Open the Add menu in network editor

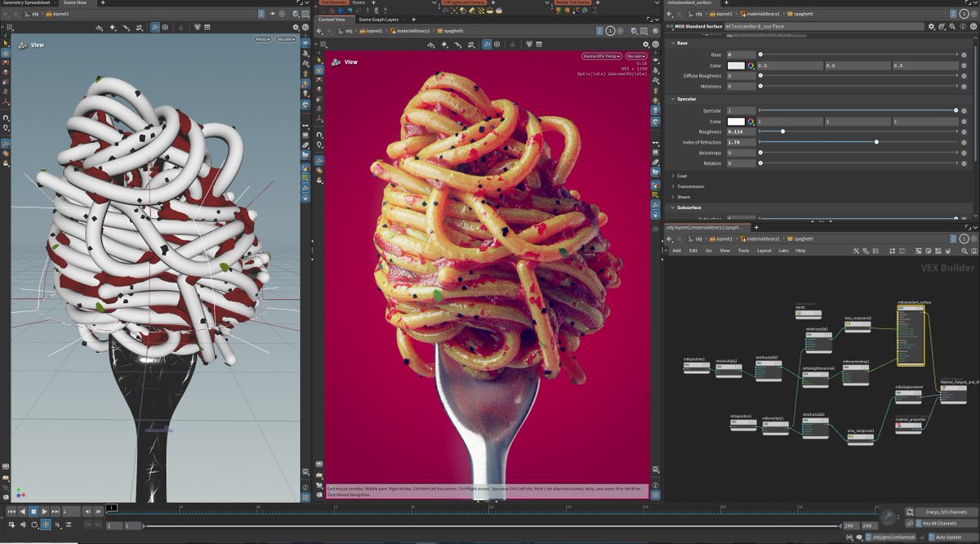(677, 251)
